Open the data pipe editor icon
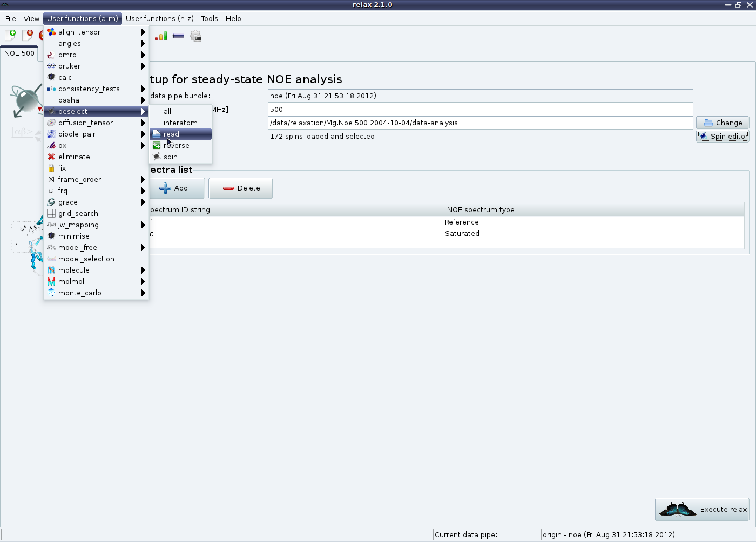This screenshot has width=756, height=542. click(178, 36)
